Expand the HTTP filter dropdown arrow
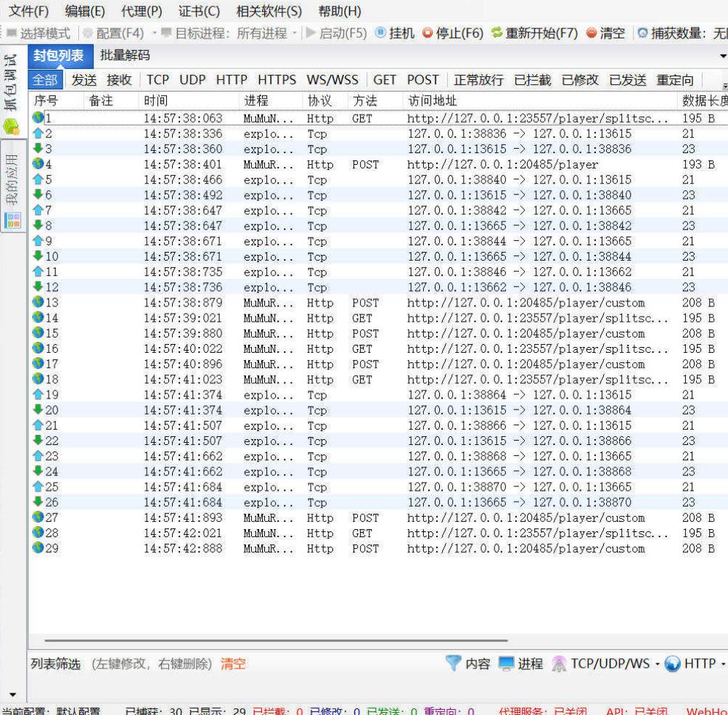 723,664
